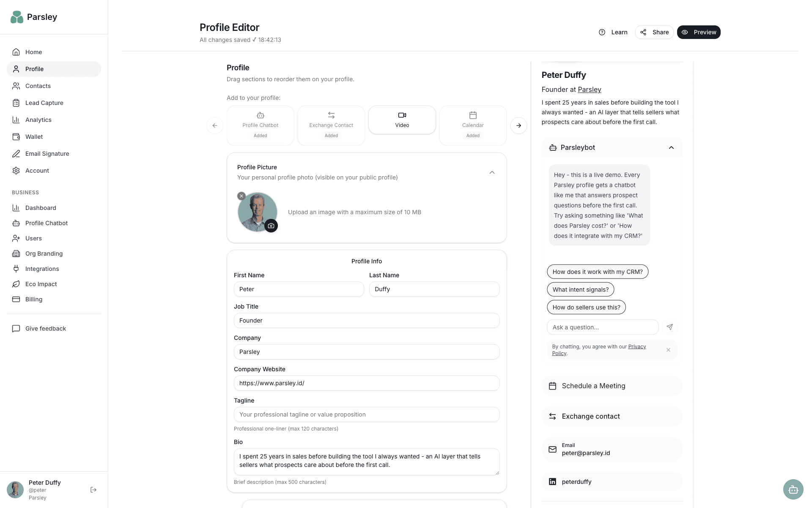Viewport: 812px width, 508px height.
Task: Open the Contacts section
Action: pyautogui.click(x=38, y=86)
